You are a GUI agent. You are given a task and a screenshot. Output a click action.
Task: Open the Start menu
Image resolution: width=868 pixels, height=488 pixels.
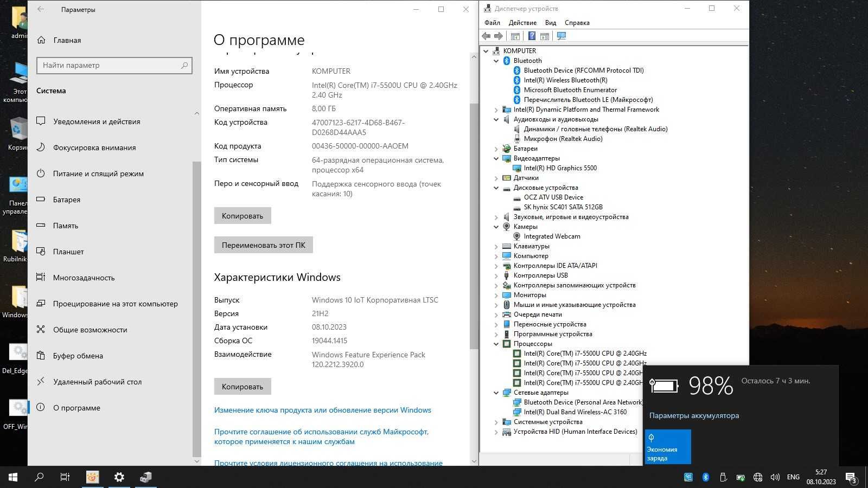tap(13, 477)
